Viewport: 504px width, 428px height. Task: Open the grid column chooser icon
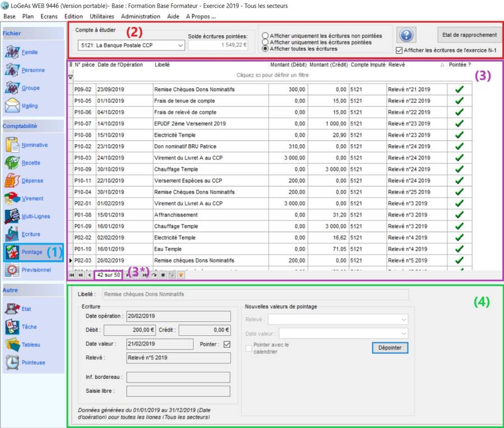(71, 64)
